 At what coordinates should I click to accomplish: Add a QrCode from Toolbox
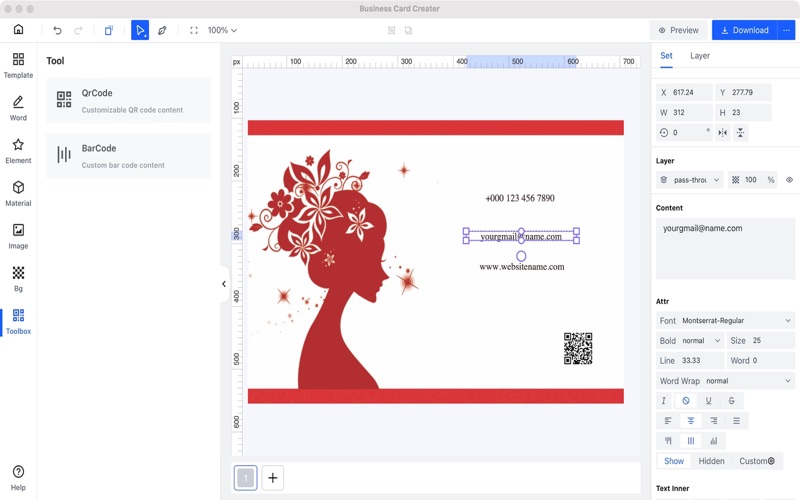(x=128, y=100)
